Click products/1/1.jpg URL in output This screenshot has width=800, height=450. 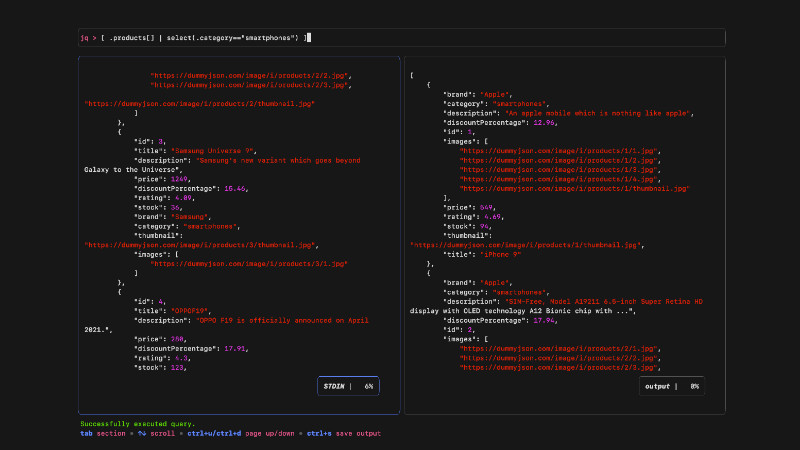tap(560, 151)
